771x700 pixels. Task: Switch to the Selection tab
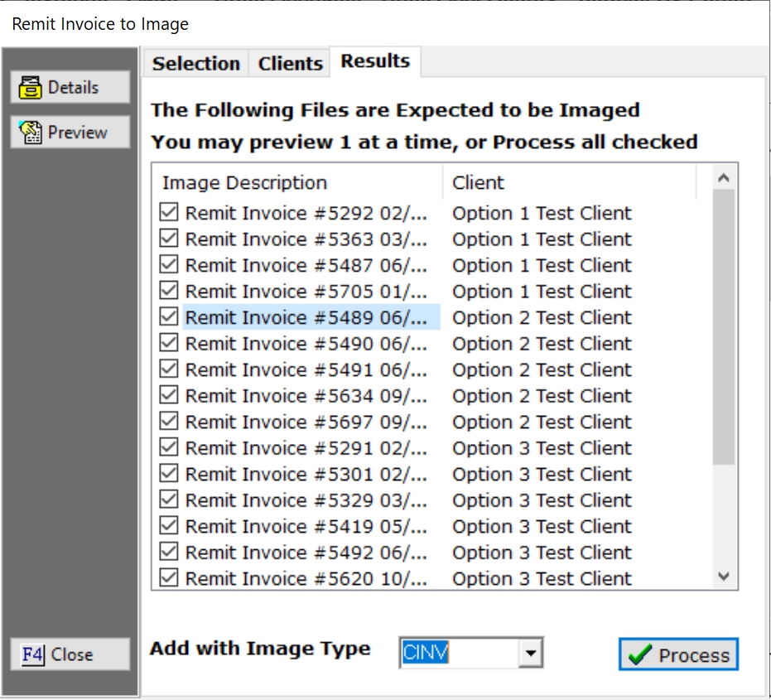(x=195, y=64)
